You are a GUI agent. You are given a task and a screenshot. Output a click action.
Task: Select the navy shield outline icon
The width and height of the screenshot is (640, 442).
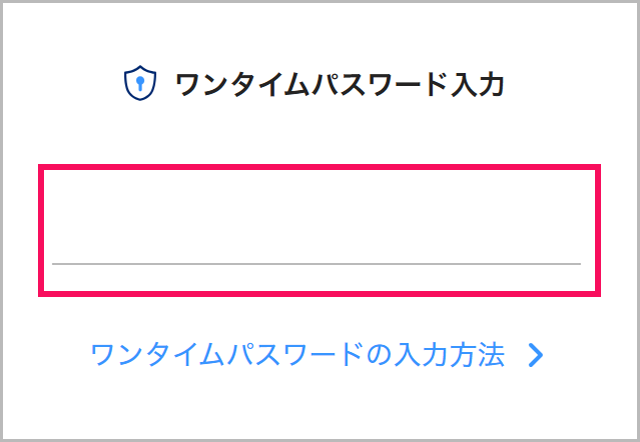tap(140, 83)
